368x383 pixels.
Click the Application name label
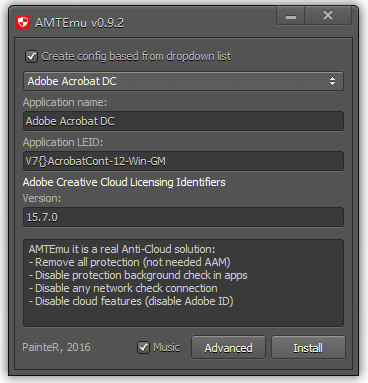click(65, 102)
